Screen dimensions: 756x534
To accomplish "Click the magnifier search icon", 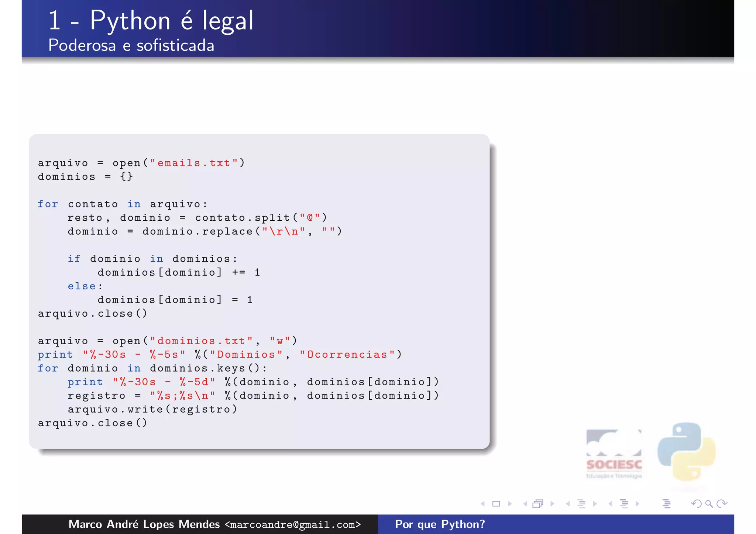I will point(709,504).
